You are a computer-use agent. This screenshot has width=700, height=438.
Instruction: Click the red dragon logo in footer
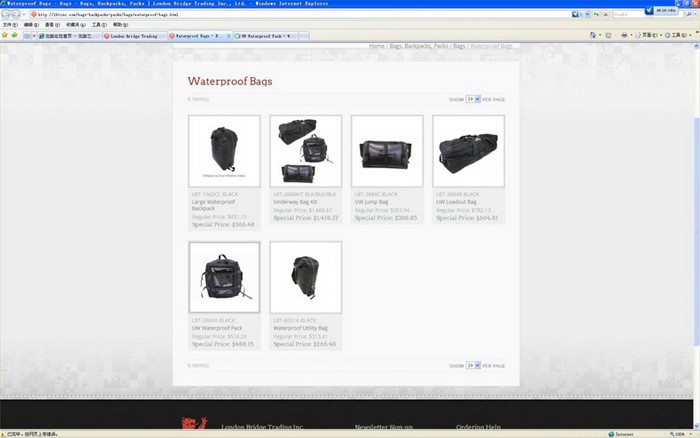click(194, 422)
